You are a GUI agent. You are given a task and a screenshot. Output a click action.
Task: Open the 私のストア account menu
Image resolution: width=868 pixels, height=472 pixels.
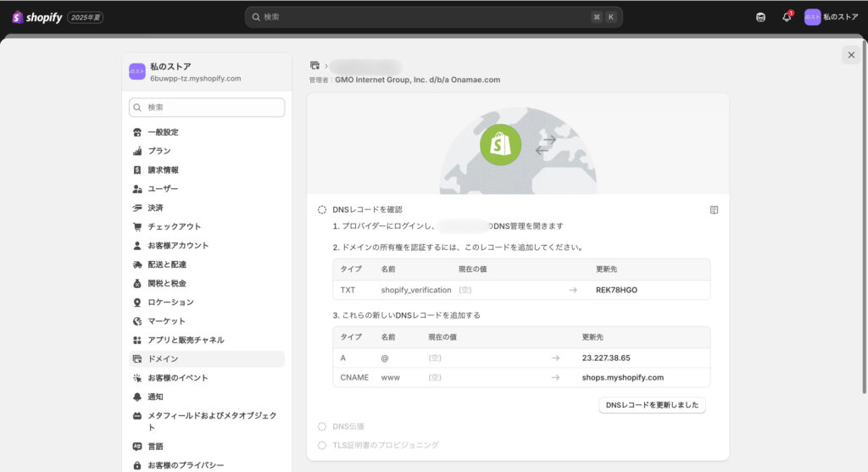click(x=831, y=17)
